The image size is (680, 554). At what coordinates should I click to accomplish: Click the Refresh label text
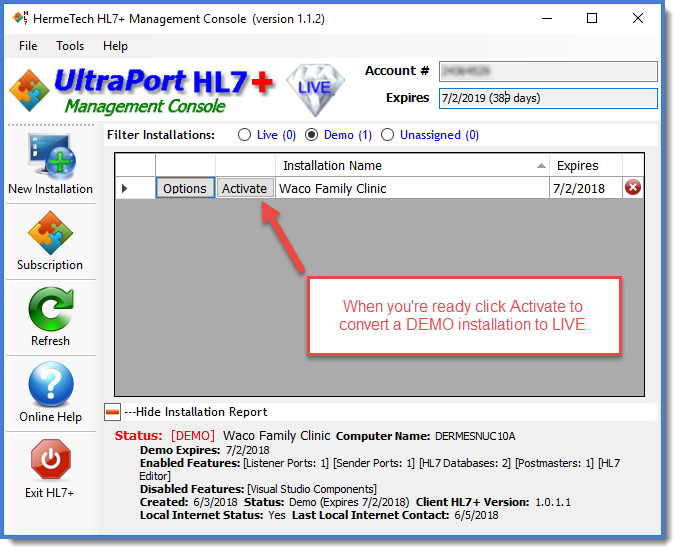tap(50, 341)
